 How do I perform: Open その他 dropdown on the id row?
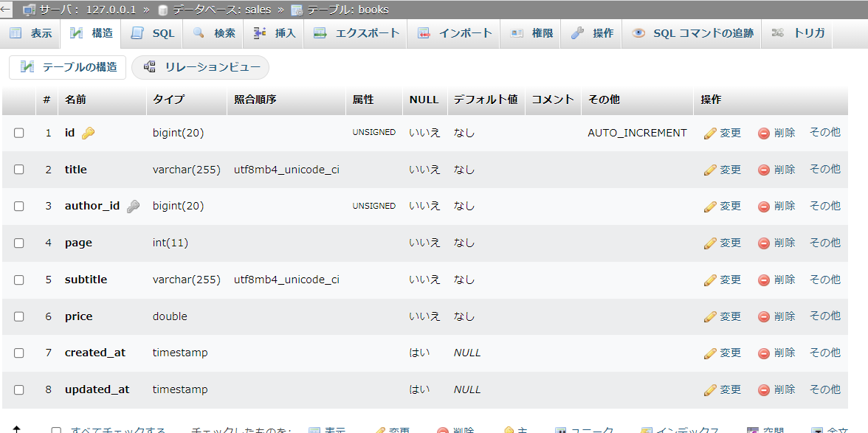[x=824, y=133]
